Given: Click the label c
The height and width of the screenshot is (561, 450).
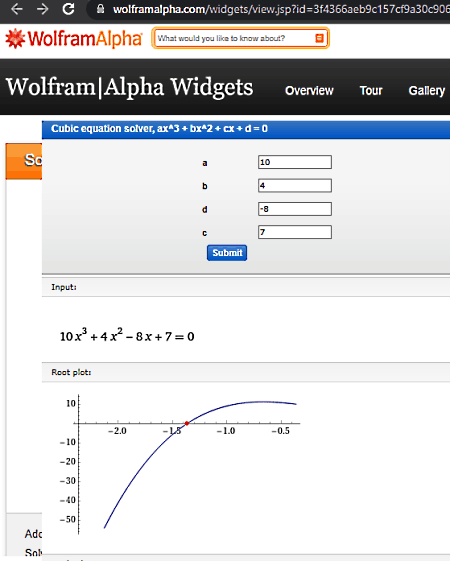Looking at the screenshot, I should 205,233.
